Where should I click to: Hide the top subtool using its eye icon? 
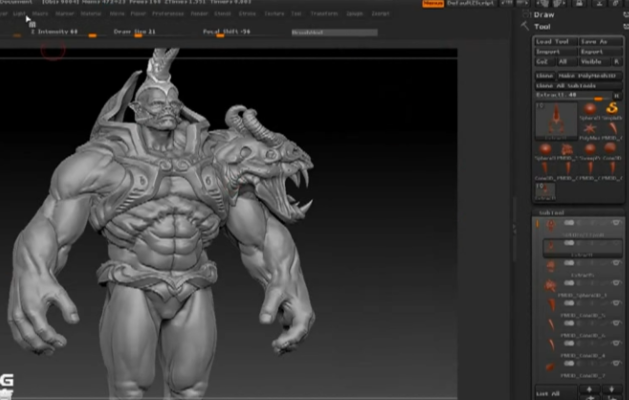pyautogui.click(x=617, y=223)
